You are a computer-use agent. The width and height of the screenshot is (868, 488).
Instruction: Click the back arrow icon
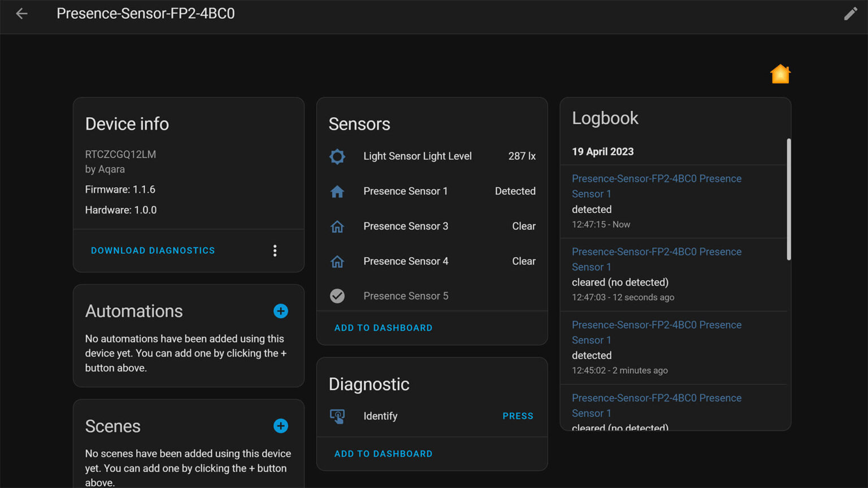click(x=21, y=14)
